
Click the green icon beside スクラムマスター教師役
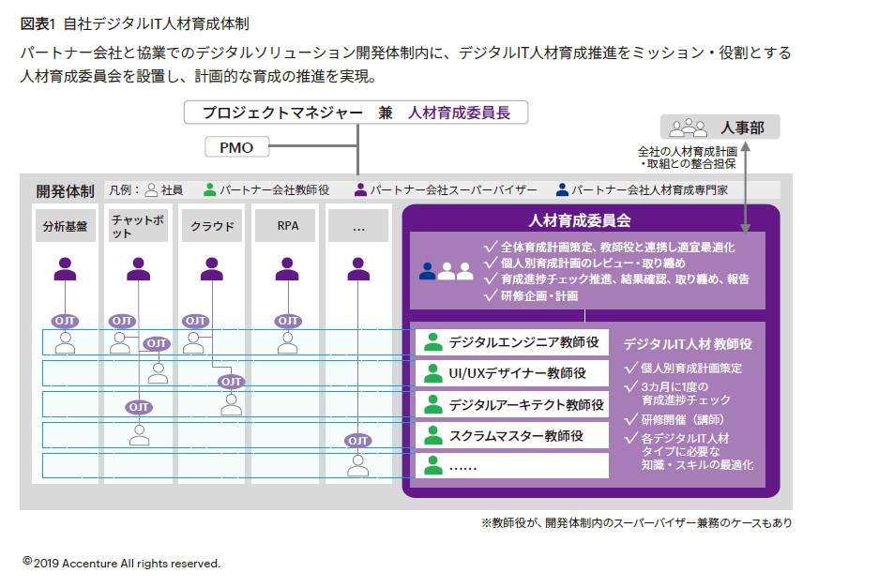(x=432, y=435)
